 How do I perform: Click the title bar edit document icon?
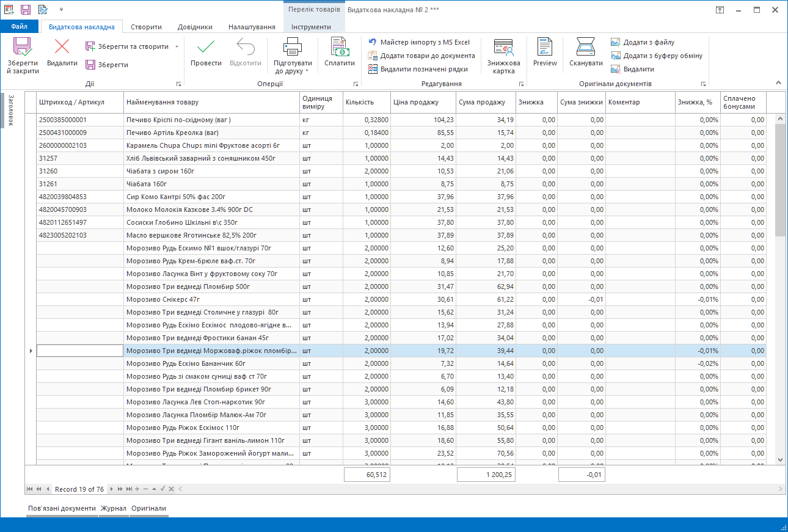[43, 10]
